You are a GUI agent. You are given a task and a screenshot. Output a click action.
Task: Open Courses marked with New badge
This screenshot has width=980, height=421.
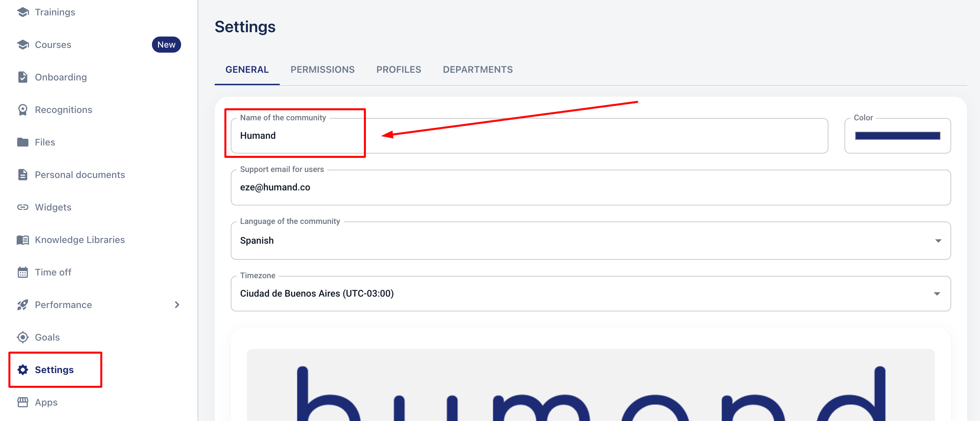[x=53, y=45]
